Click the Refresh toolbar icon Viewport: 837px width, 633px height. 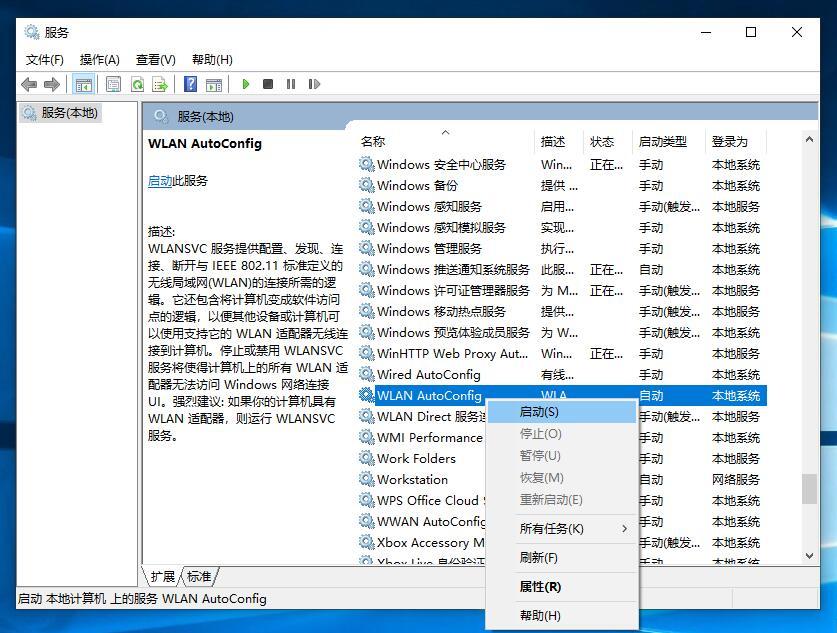point(137,85)
